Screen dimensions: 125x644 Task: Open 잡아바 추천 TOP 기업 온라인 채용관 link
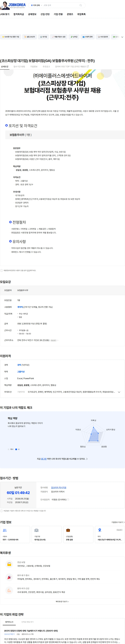click(72, 67)
